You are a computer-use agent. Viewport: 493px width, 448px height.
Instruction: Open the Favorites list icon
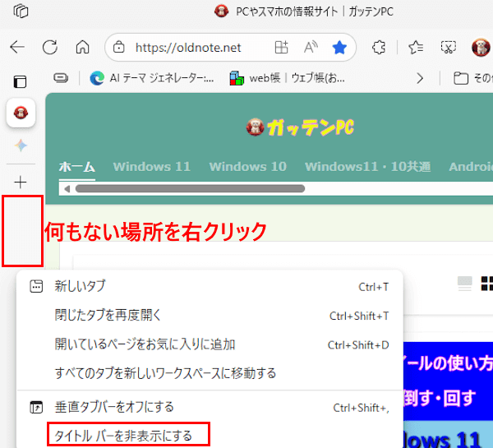click(416, 48)
